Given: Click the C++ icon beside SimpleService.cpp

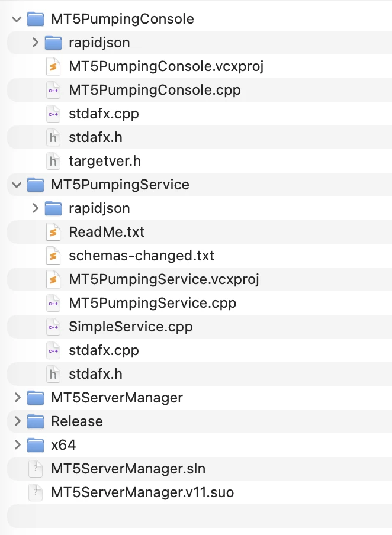Looking at the screenshot, I should pos(53,327).
